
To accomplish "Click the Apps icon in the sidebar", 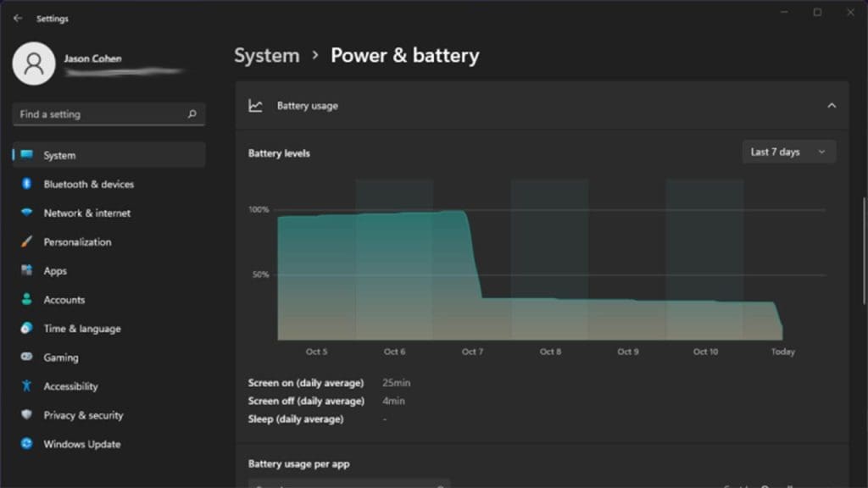I will coord(27,271).
